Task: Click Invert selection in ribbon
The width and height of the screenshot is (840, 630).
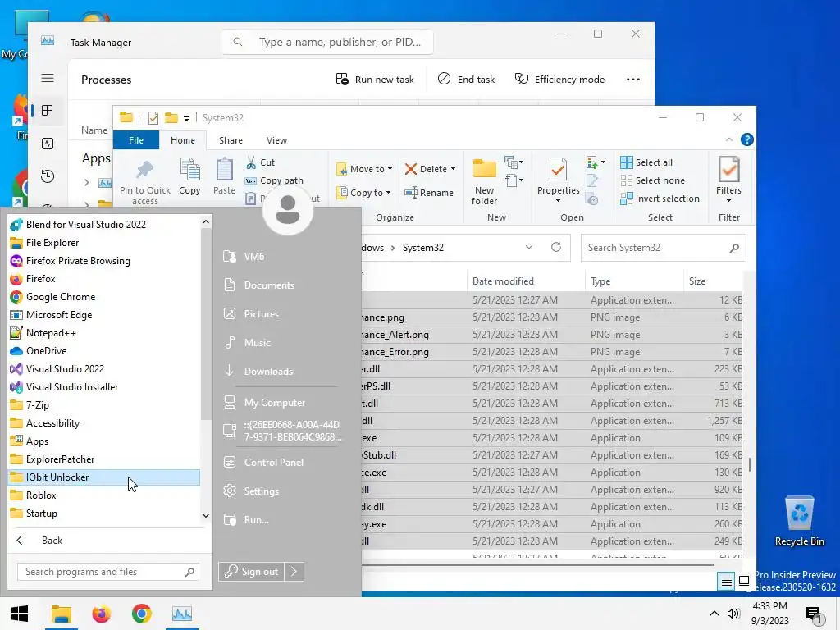Action: coord(660,199)
